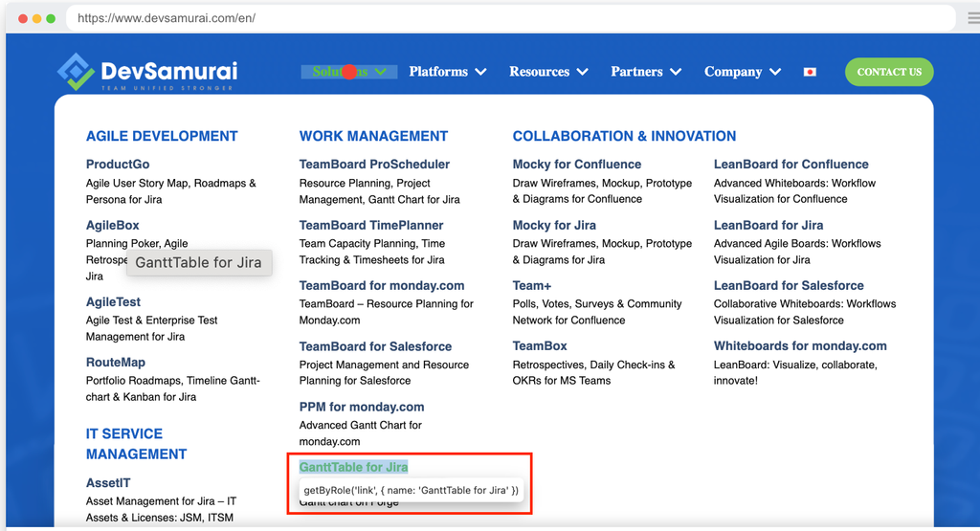Image resolution: width=980 pixels, height=531 pixels.
Task: Expand the Platforms dropdown
Action: point(448,72)
